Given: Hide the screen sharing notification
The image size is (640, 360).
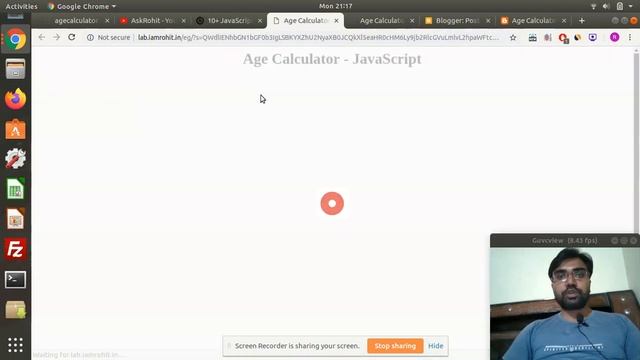Looking at the screenshot, I should pyautogui.click(x=436, y=346).
